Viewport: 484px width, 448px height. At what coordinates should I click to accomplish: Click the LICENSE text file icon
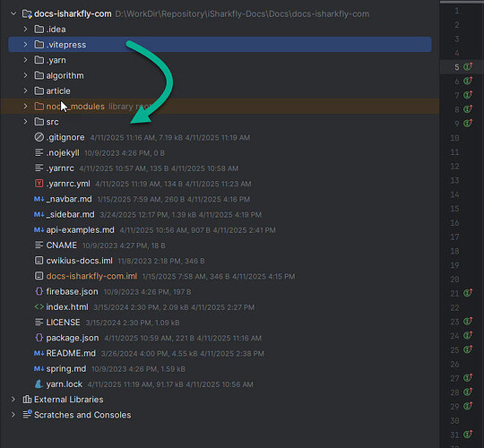pyautogui.click(x=39, y=323)
